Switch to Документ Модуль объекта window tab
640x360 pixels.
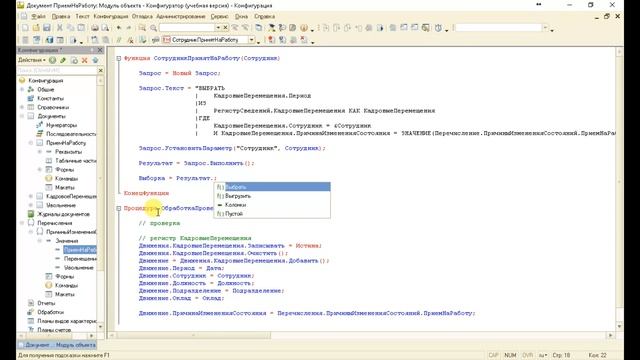pyautogui.click(x=58, y=345)
